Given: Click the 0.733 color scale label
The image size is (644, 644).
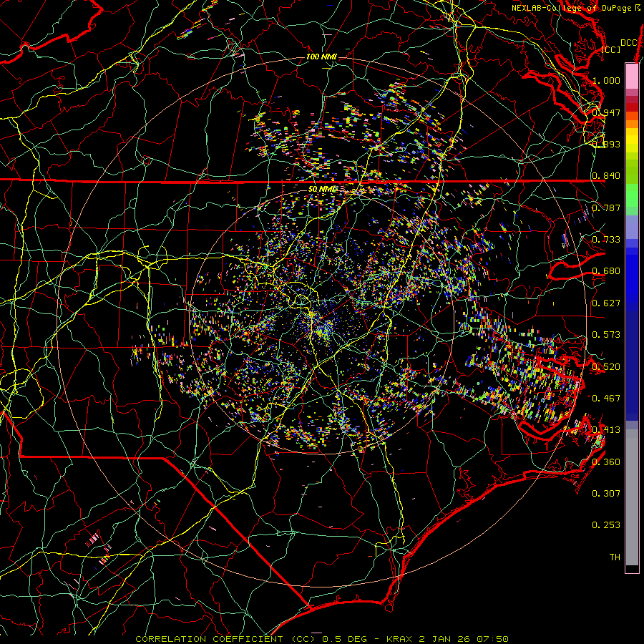Looking at the screenshot, I should click(606, 240).
